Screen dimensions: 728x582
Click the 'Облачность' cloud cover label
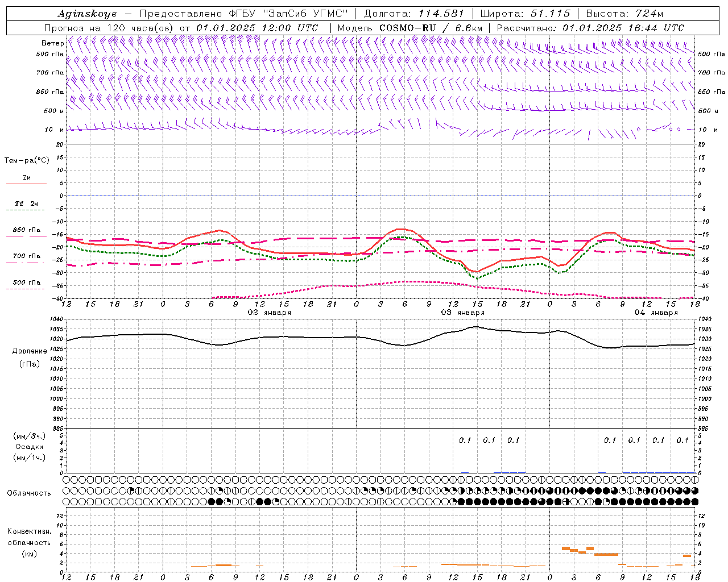(x=29, y=493)
